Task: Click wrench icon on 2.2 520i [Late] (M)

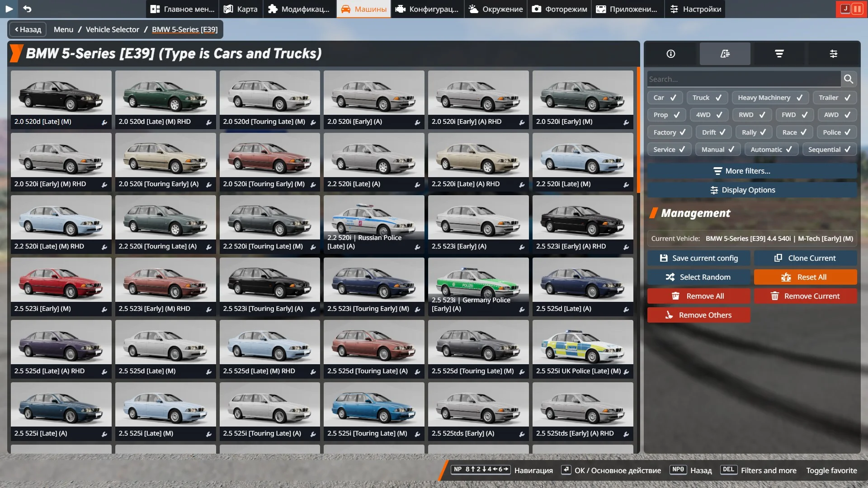Action: pos(626,185)
